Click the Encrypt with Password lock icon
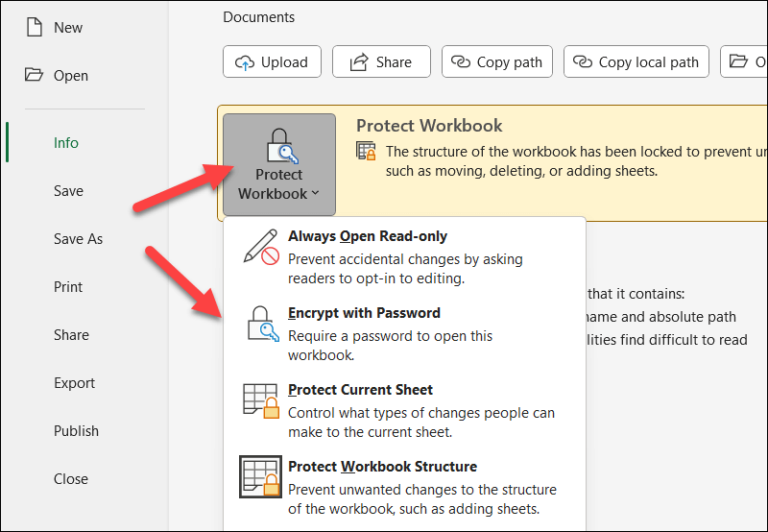Image resolution: width=768 pixels, height=532 pixels. click(x=261, y=325)
